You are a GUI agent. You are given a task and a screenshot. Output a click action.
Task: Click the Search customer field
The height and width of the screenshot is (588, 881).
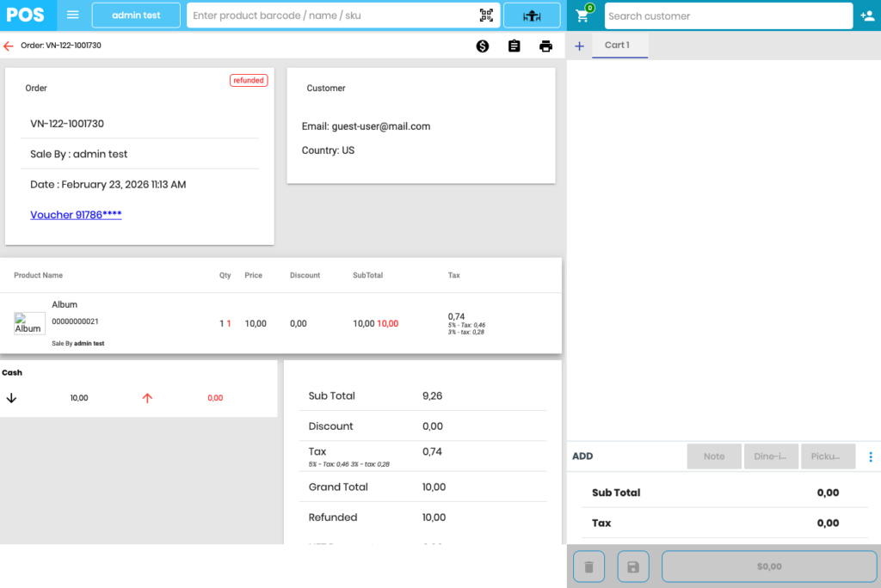coord(727,15)
